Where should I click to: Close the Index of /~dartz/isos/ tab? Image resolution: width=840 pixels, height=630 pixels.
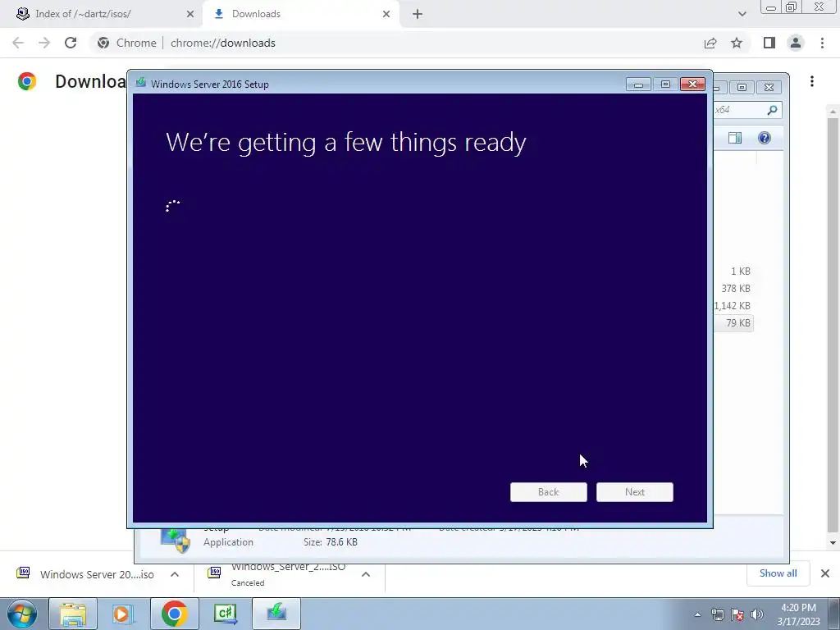(x=190, y=14)
